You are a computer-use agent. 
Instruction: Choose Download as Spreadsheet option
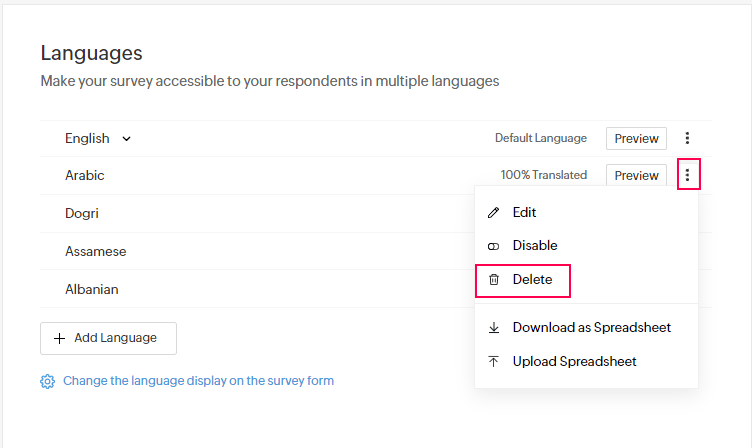(591, 327)
